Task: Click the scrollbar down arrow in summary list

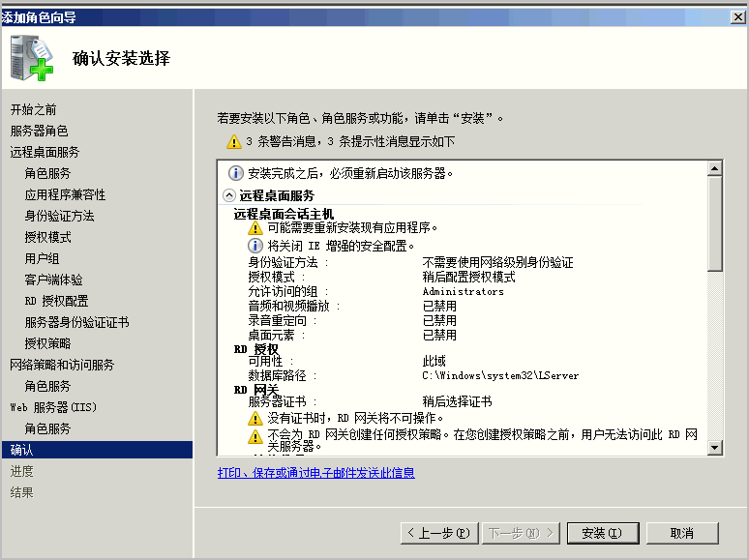Action: click(714, 448)
